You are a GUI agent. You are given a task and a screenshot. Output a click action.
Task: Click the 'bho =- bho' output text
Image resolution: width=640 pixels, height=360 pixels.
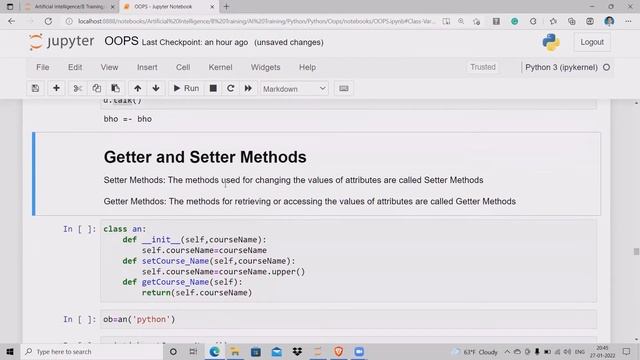click(128, 119)
